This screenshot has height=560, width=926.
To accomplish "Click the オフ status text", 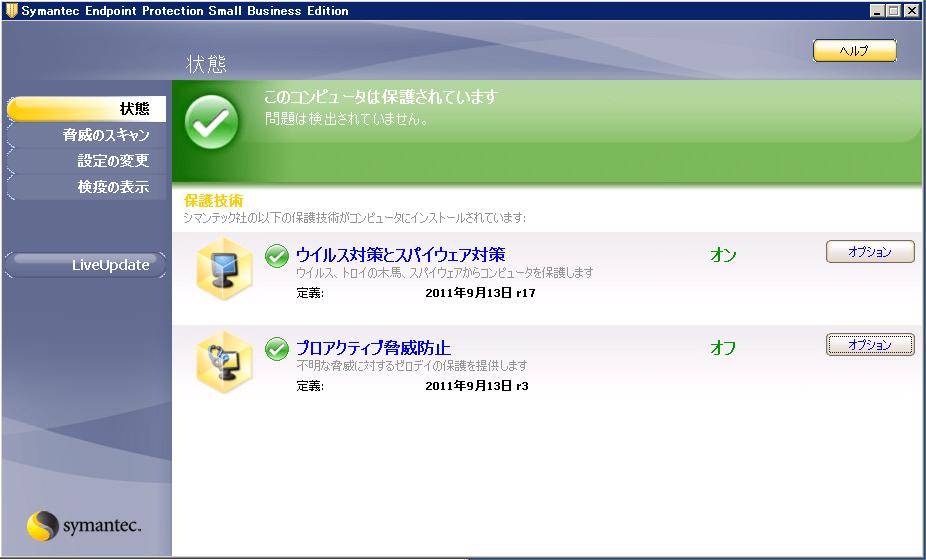I will pos(723,348).
